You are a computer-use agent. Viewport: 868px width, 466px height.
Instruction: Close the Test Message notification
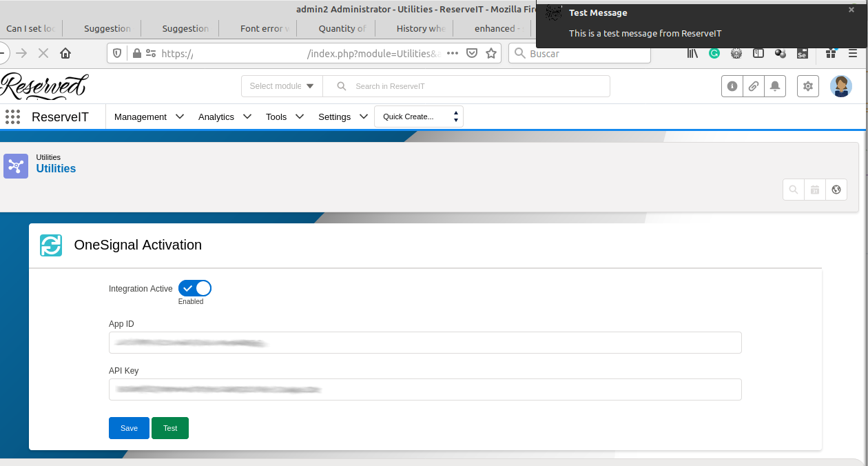(851, 10)
